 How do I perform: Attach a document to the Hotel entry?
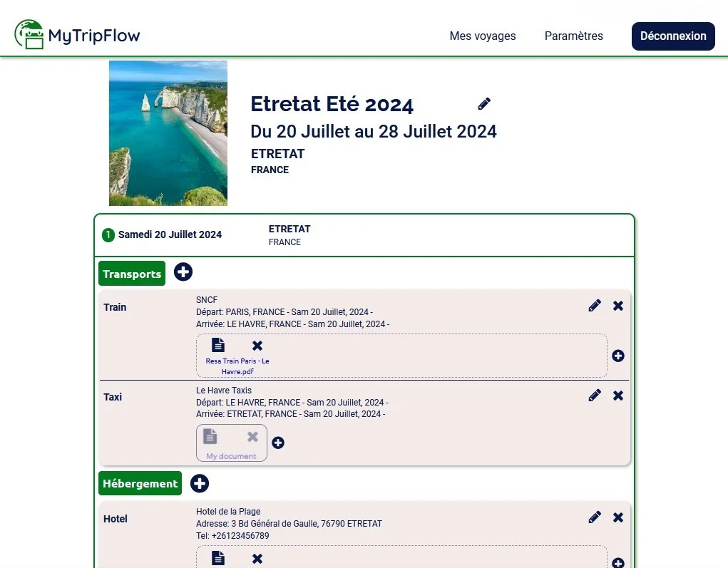click(617, 563)
